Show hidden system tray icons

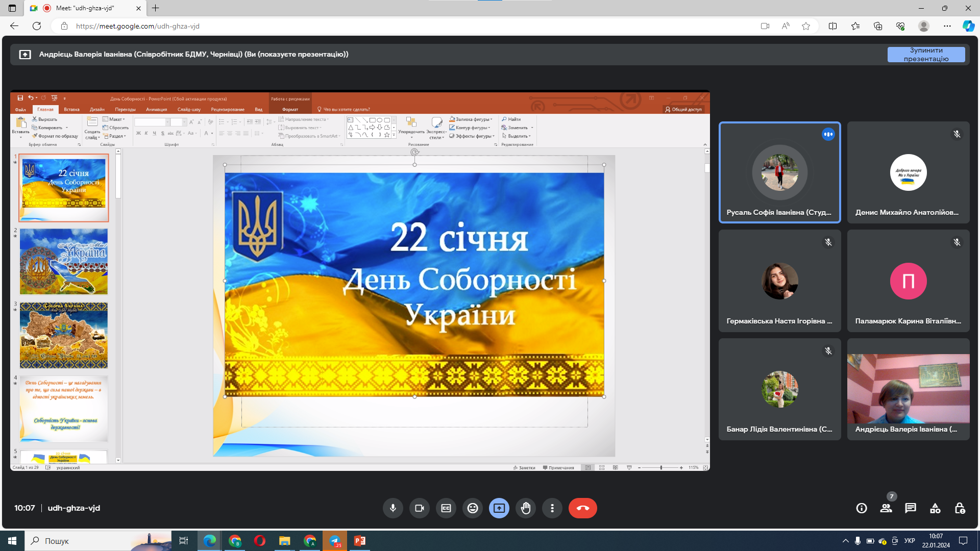(845, 541)
